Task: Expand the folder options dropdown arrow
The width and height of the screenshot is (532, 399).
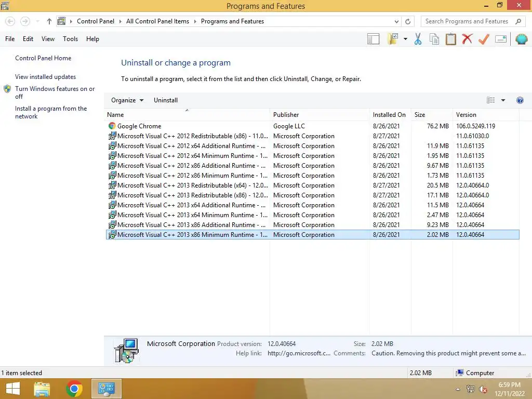Action: point(405,39)
